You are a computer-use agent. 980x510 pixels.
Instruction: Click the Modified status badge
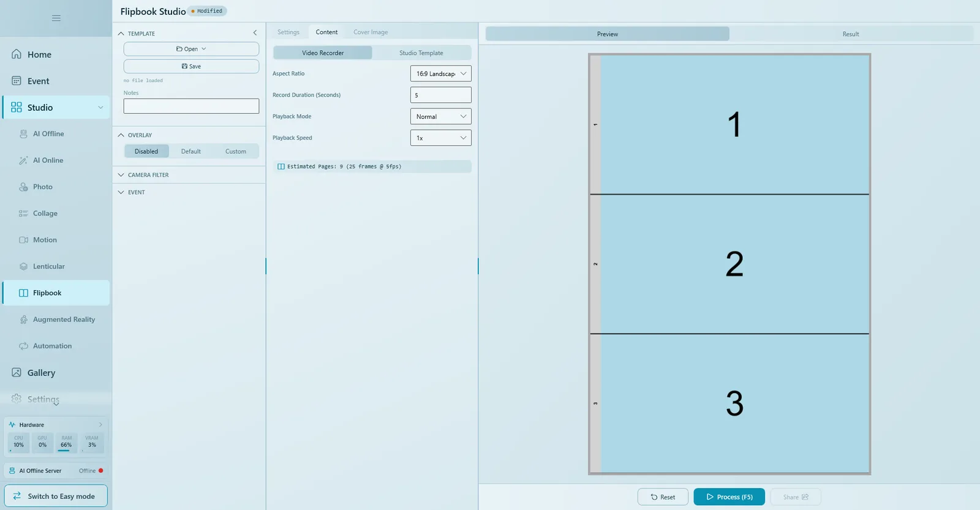tap(207, 11)
